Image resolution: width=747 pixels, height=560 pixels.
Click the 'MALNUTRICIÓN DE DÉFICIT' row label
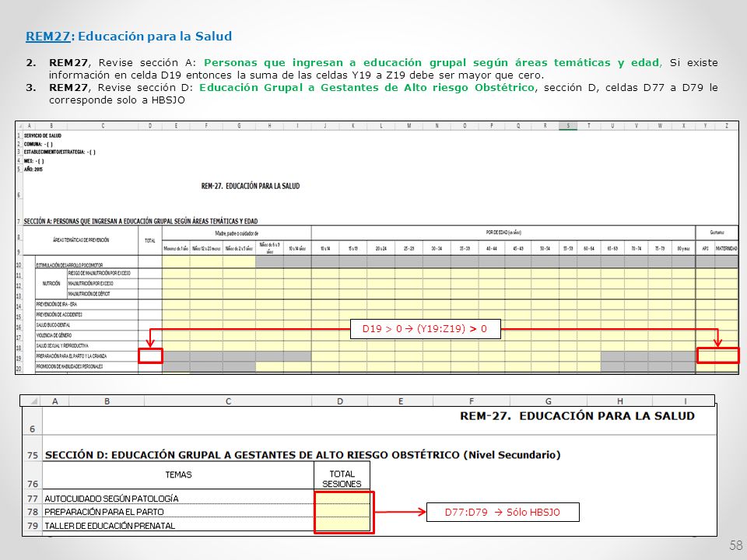[x=89, y=294]
